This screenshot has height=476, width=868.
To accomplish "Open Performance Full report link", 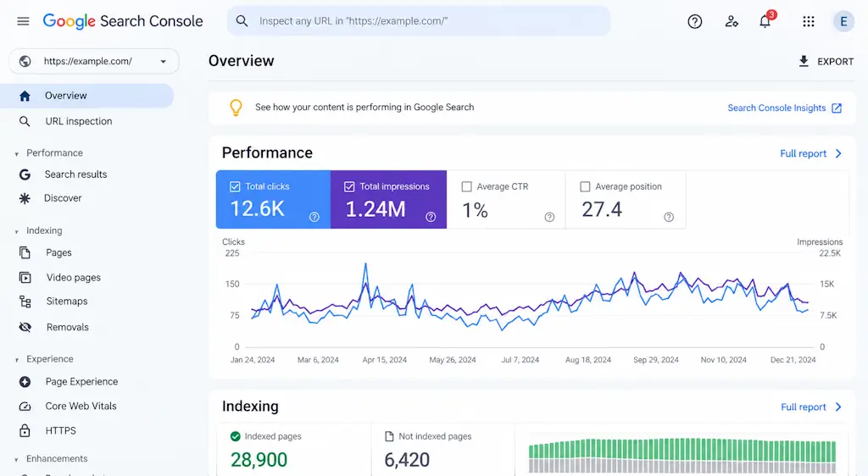I will pyautogui.click(x=803, y=153).
